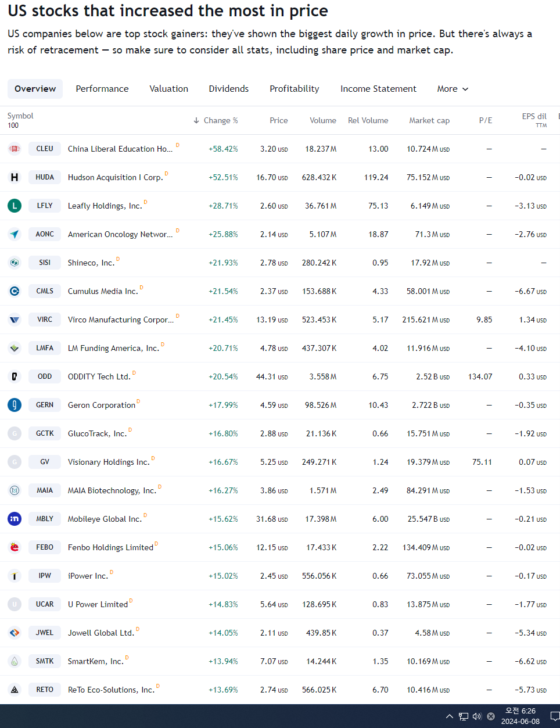Click the ODD company logo icon
The height and width of the screenshot is (728, 560).
(x=15, y=376)
